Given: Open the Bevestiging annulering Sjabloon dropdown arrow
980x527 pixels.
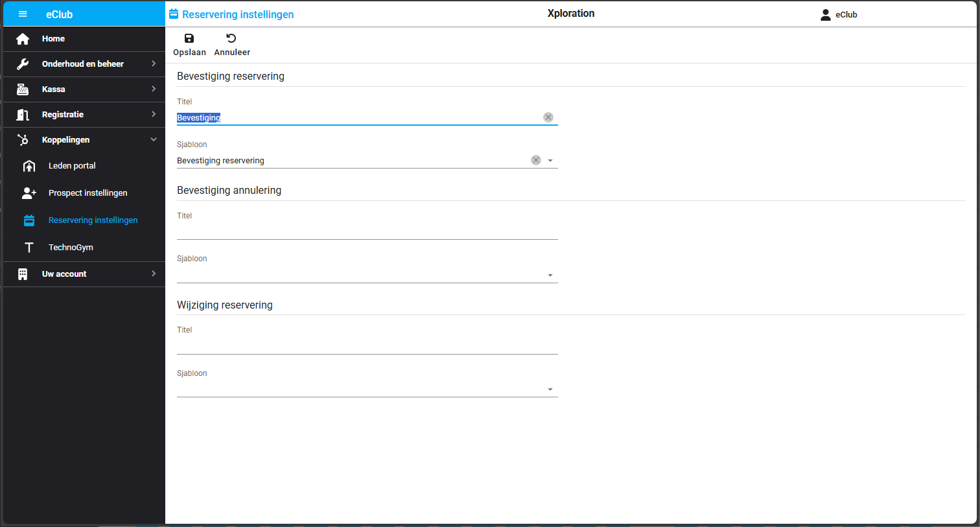Looking at the screenshot, I should coord(550,275).
